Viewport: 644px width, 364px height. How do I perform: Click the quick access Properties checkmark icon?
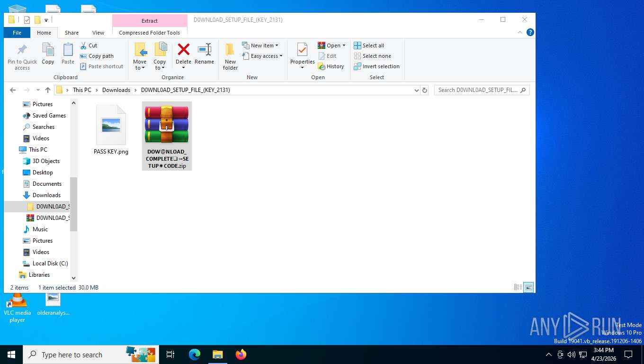click(x=27, y=20)
